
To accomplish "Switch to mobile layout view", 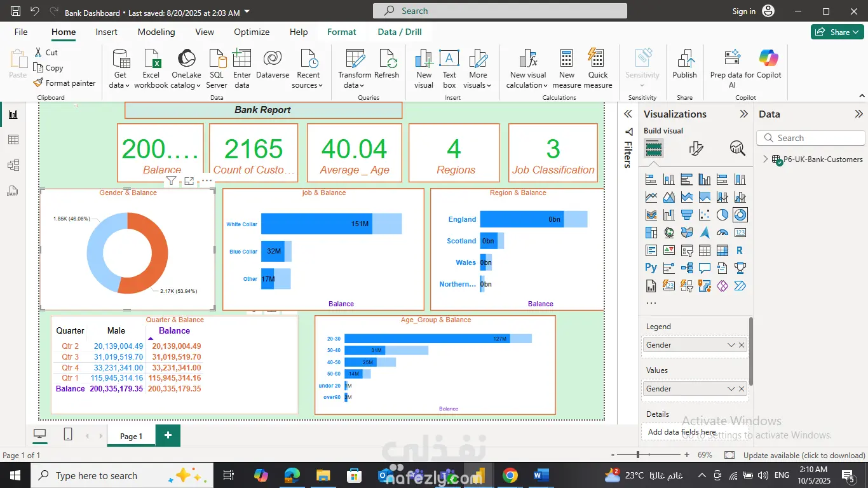I will [68, 435].
